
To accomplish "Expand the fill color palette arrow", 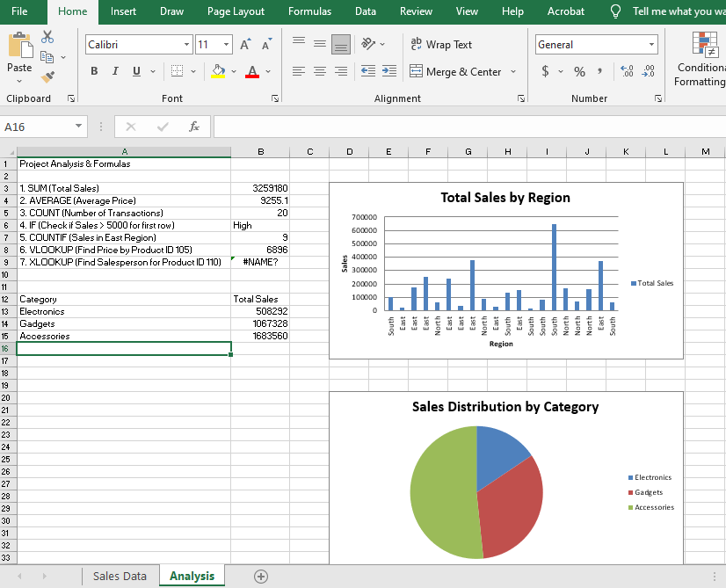I will point(234,71).
